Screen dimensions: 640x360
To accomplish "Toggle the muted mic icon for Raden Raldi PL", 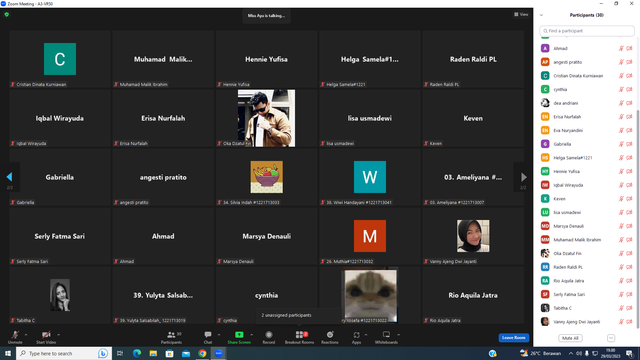I will [x=621, y=267].
